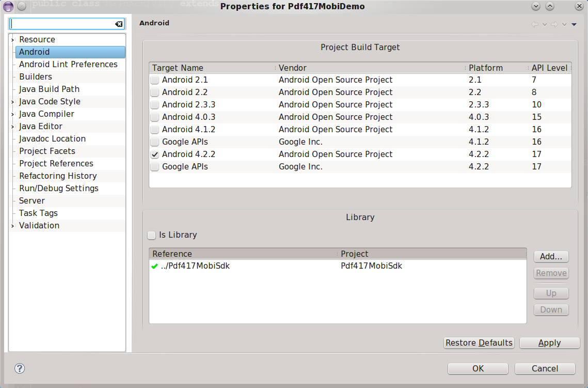This screenshot has height=388, width=588.
Task: Check the Google APIs 4.2.2 target
Action: [154, 166]
